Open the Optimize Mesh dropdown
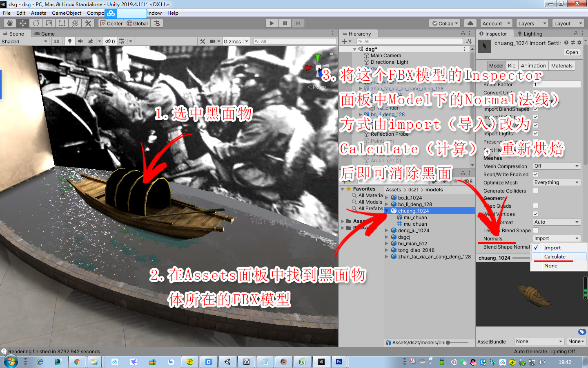588x368 pixels. tap(557, 182)
